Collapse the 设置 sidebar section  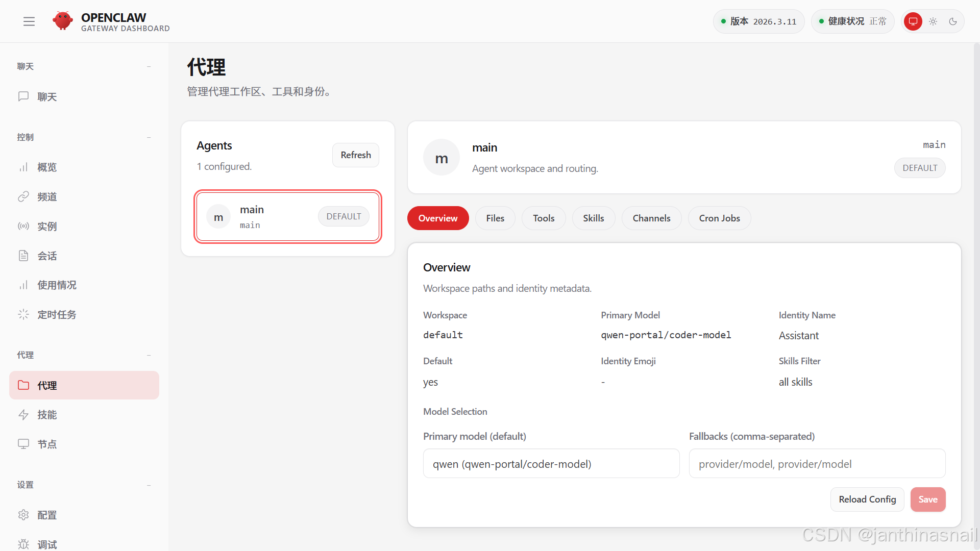(x=149, y=485)
